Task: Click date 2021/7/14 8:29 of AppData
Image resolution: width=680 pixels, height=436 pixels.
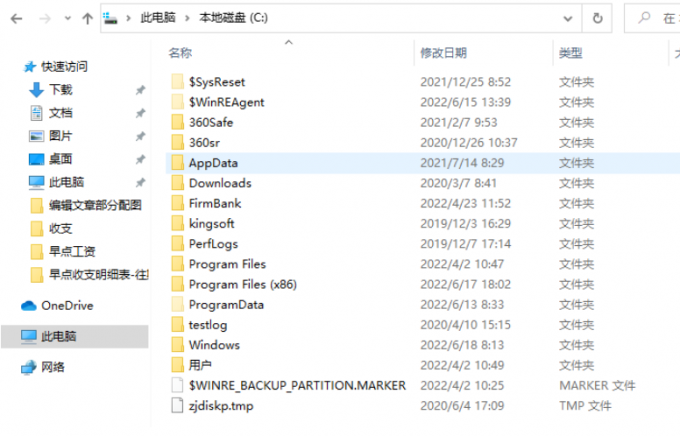Action: [462, 163]
